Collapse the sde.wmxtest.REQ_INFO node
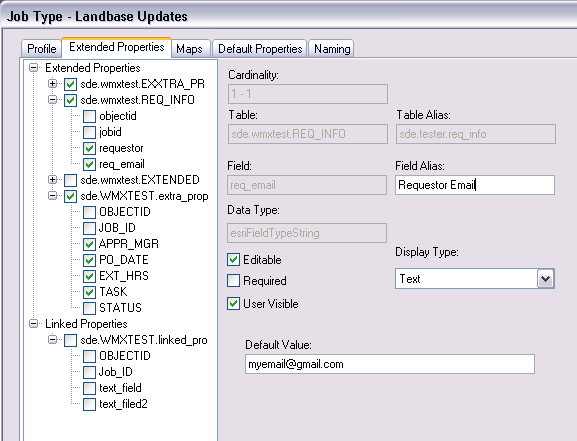 click(53, 100)
